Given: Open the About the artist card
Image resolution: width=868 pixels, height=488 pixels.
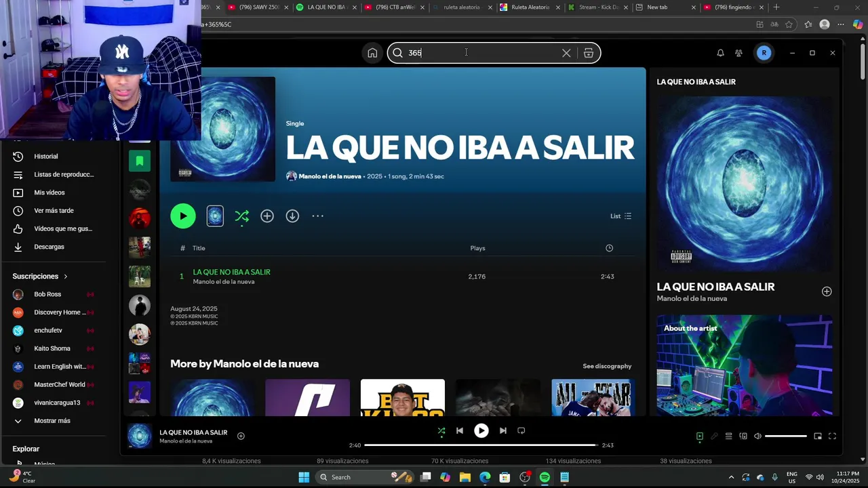Looking at the screenshot, I should coord(745,365).
